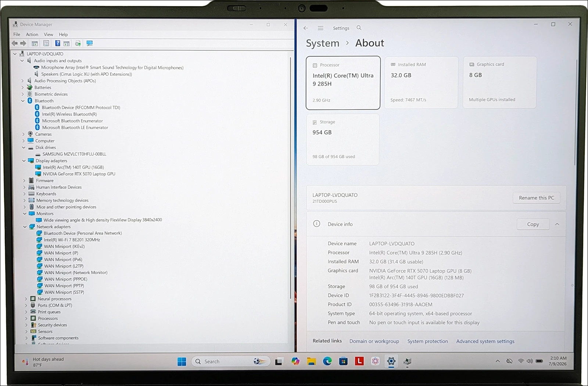Viewport: 588px width, 386px height.
Task: Collapse the Device info section chevron
Action: click(x=557, y=224)
